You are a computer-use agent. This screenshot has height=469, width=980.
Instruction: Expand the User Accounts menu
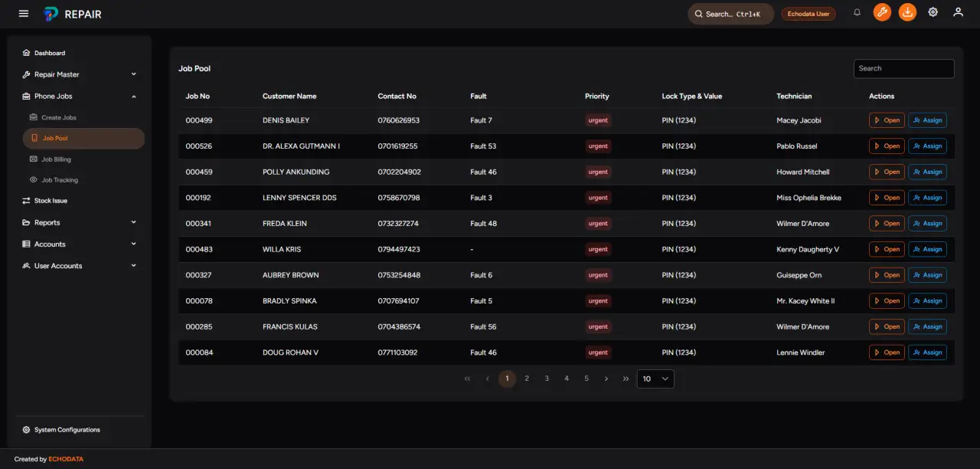pyautogui.click(x=80, y=266)
